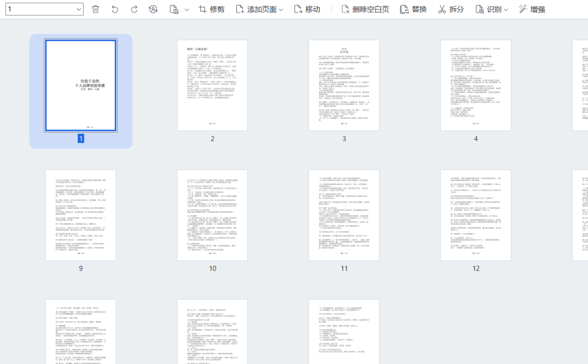Click the 移动 move page button
The height and width of the screenshot is (364, 588).
[307, 9]
